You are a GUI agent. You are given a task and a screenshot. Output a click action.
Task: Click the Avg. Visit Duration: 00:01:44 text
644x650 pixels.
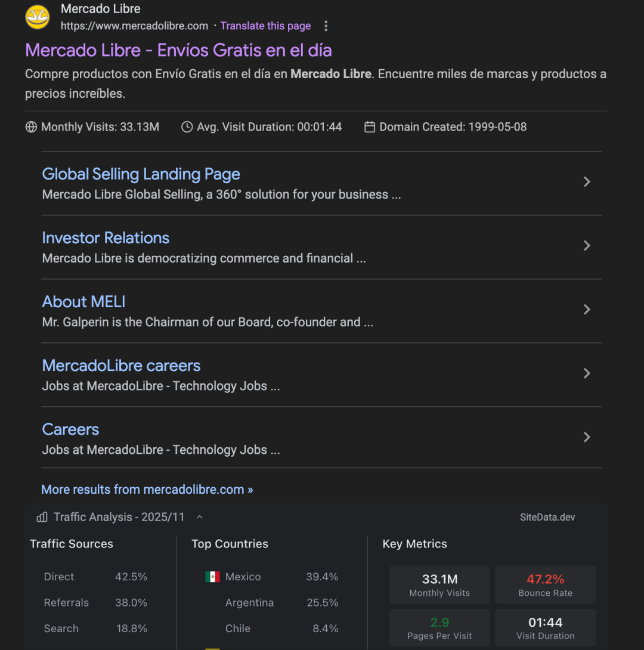(x=270, y=127)
